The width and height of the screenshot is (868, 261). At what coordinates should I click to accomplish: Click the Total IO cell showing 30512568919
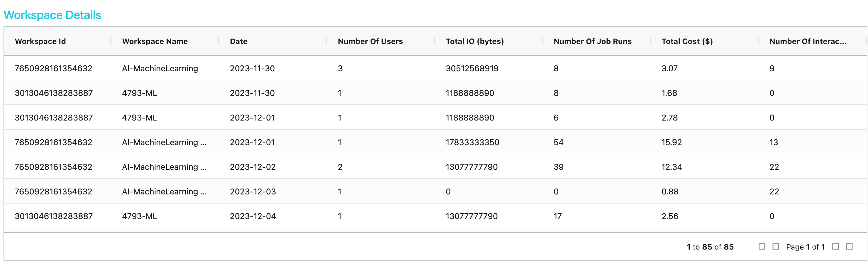[x=472, y=68]
